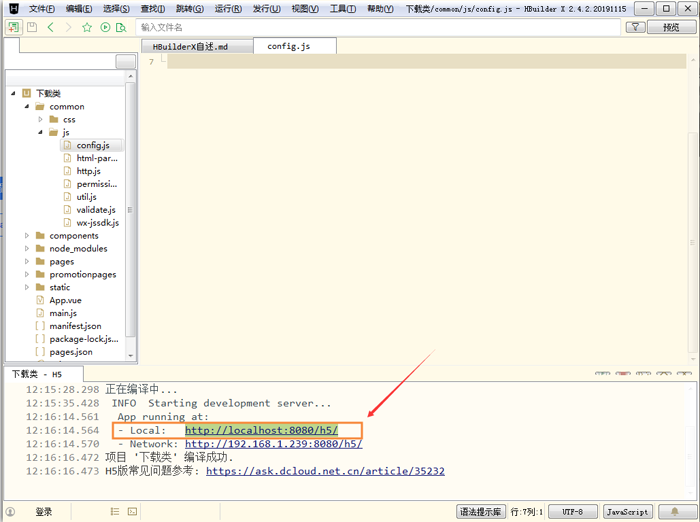
Task: Click the 行:7 列:1 cursor position
Action: point(527,512)
